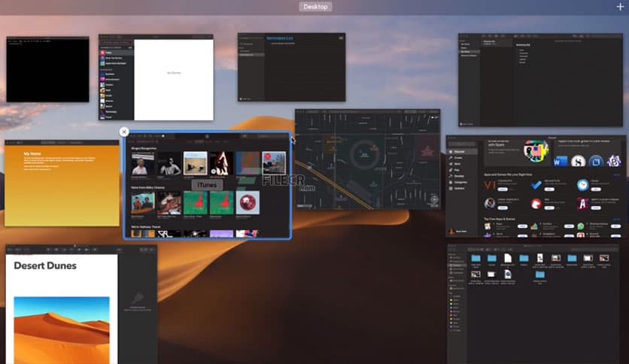Click the purple B app icon in App Store
629x364 pixels.
pyautogui.click(x=614, y=161)
